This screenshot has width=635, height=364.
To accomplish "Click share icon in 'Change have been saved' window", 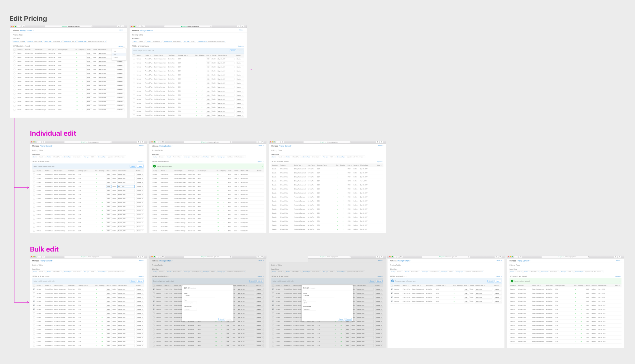I will [x=258, y=142].
